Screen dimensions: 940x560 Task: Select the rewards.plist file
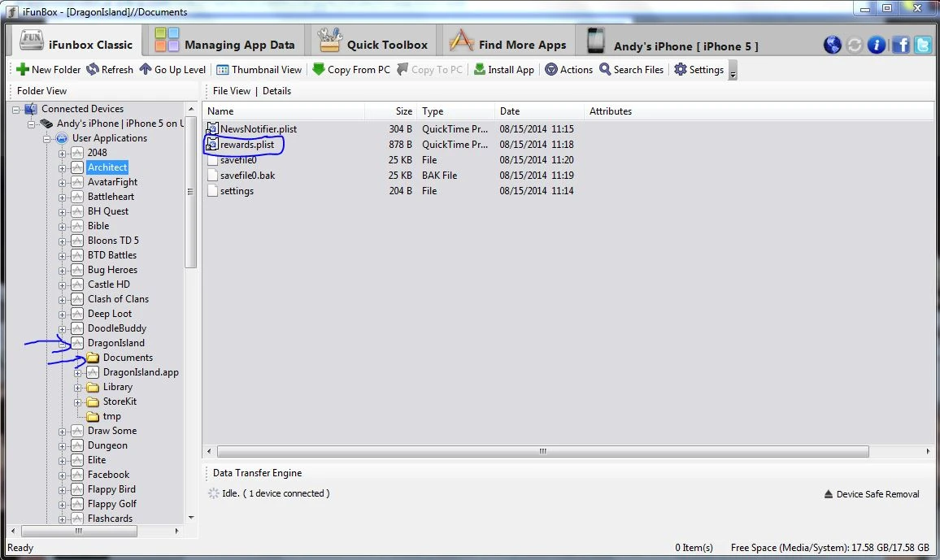(247, 145)
